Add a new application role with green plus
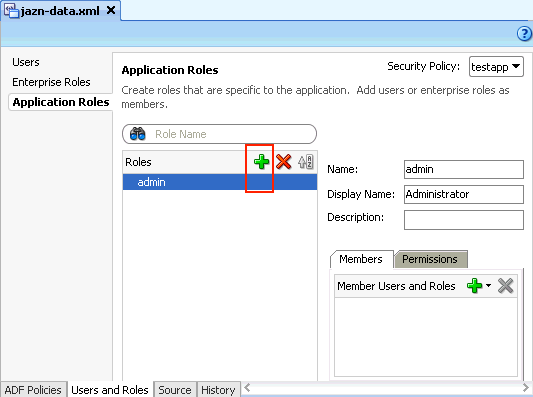 (x=261, y=161)
